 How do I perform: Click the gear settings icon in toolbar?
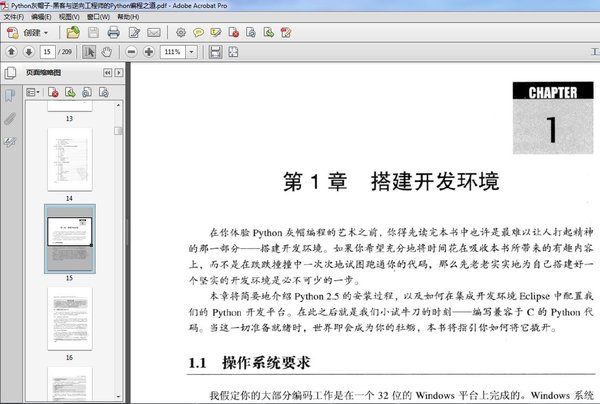(181, 33)
